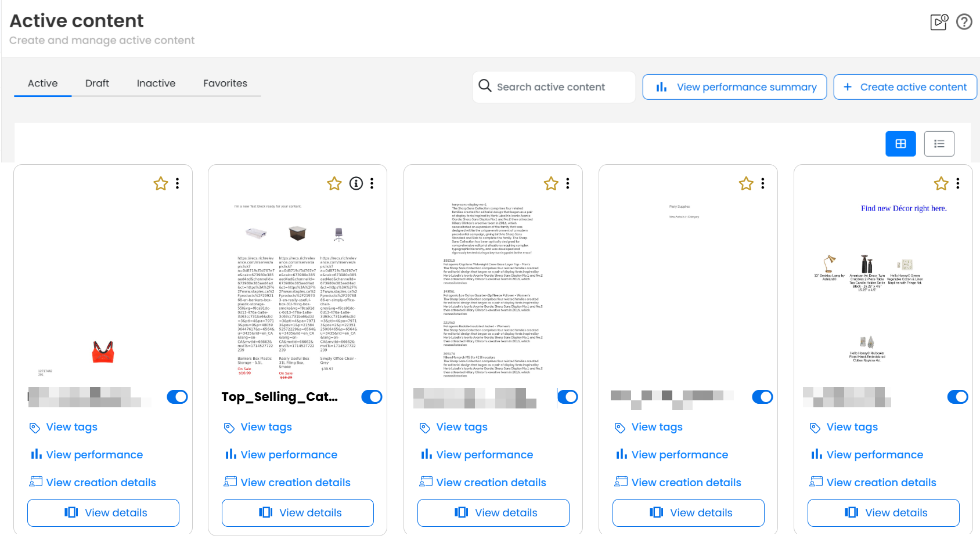
Task: Open the Favorites tab
Action: (225, 84)
